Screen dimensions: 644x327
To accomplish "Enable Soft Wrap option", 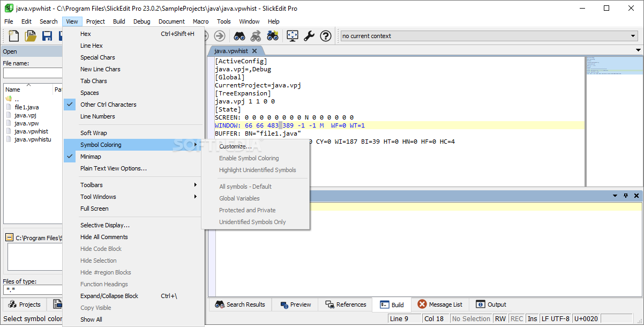I will pos(134,133).
